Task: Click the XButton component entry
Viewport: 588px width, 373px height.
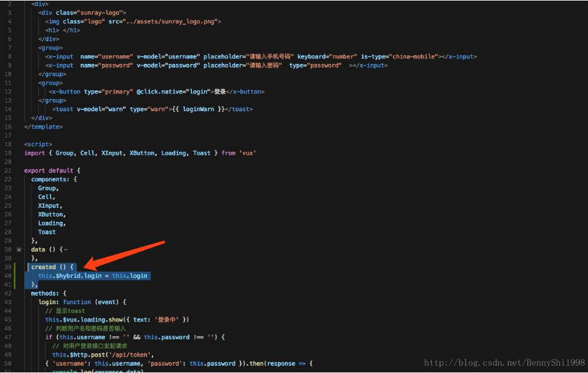Action: point(51,214)
